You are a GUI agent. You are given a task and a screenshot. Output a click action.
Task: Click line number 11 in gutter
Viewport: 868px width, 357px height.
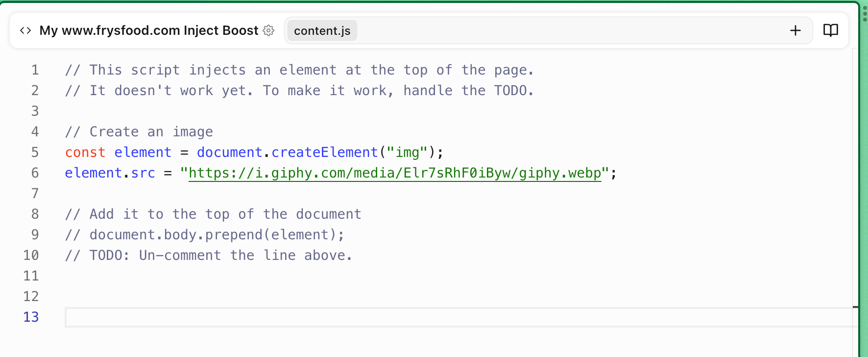pos(31,276)
